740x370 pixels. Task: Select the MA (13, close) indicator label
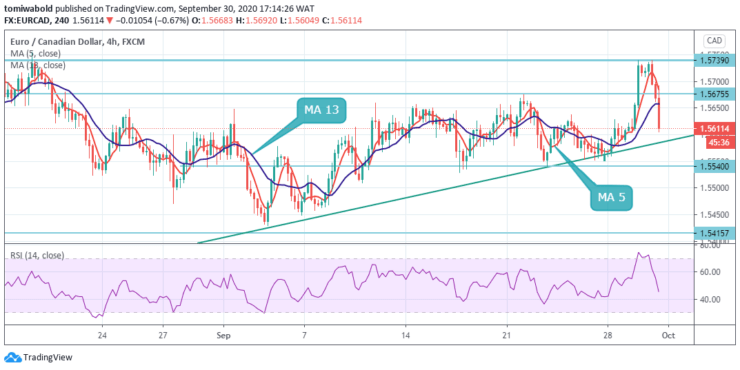click(38, 65)
